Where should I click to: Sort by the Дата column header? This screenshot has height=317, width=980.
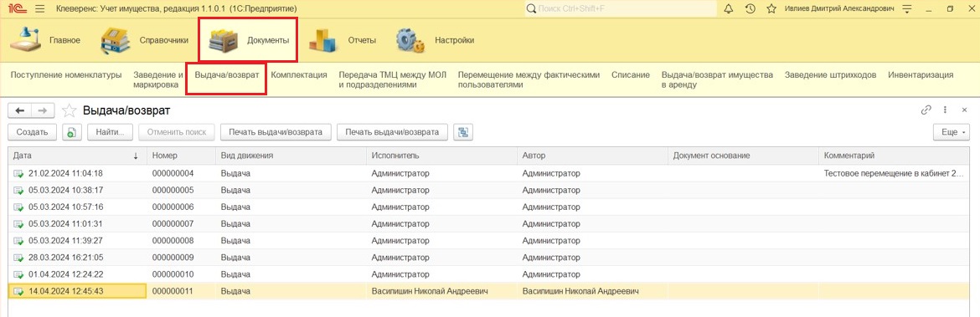pos(77,156)
